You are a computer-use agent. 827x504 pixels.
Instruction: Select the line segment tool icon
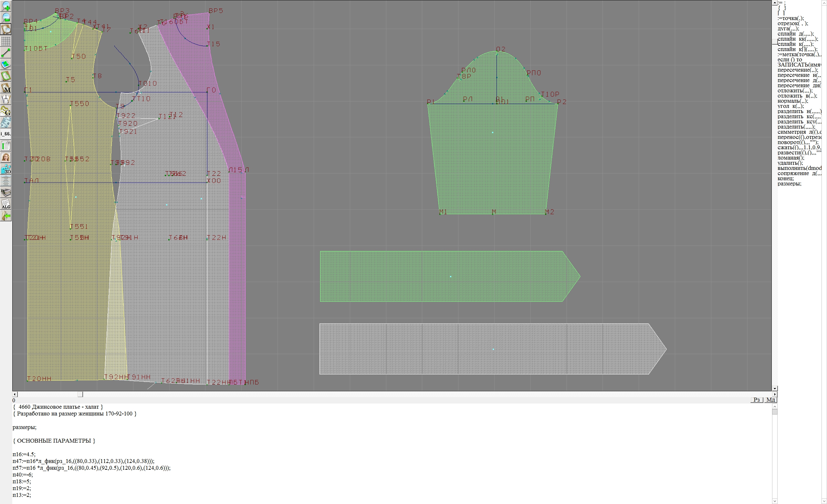[x=6, y=53]
